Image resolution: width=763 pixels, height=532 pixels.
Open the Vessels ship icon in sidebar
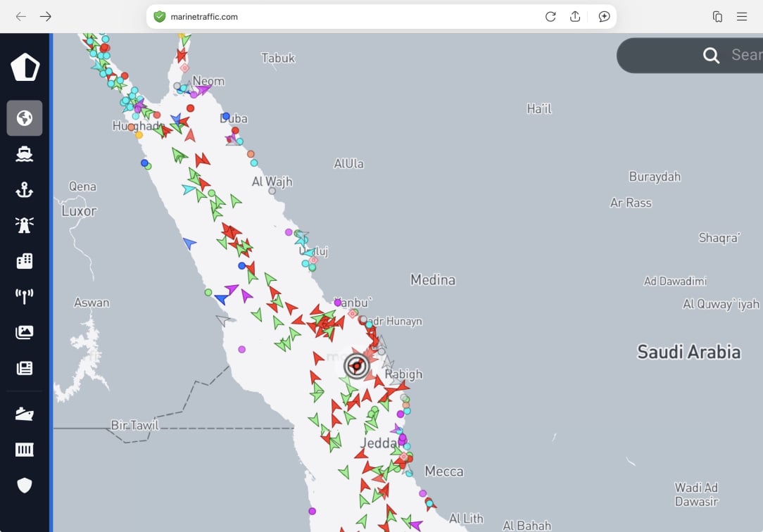(x=25, y=154)
